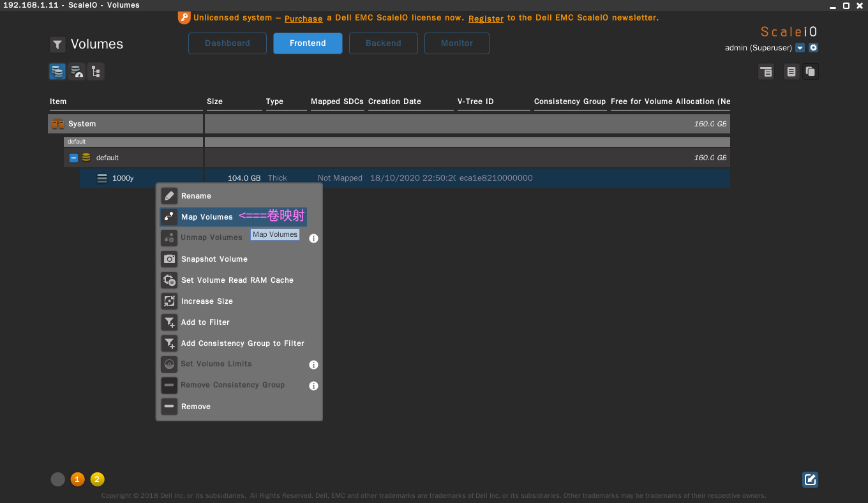The width and height of the screenshot is (868, 503).
Task: Click the orange license key icon
Action: coord(184,18)
